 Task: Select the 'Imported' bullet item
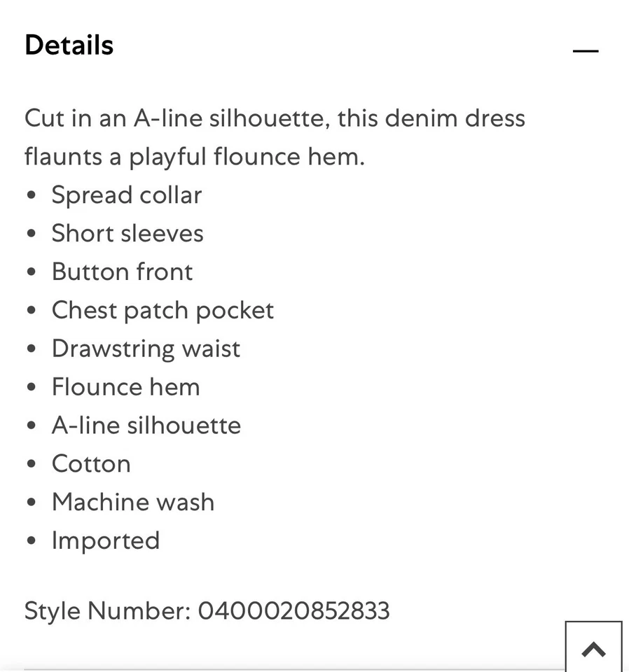[x=105, y=540]
